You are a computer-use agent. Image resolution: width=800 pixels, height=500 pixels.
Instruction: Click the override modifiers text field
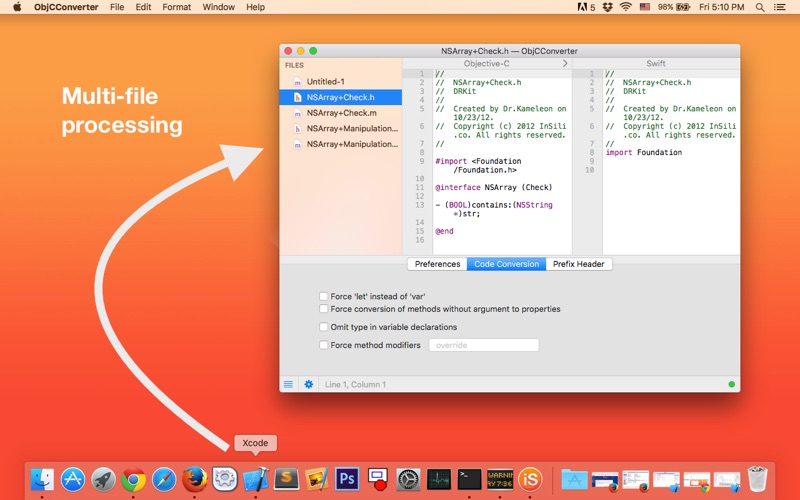pyautogui.click(x=484, y=345)
